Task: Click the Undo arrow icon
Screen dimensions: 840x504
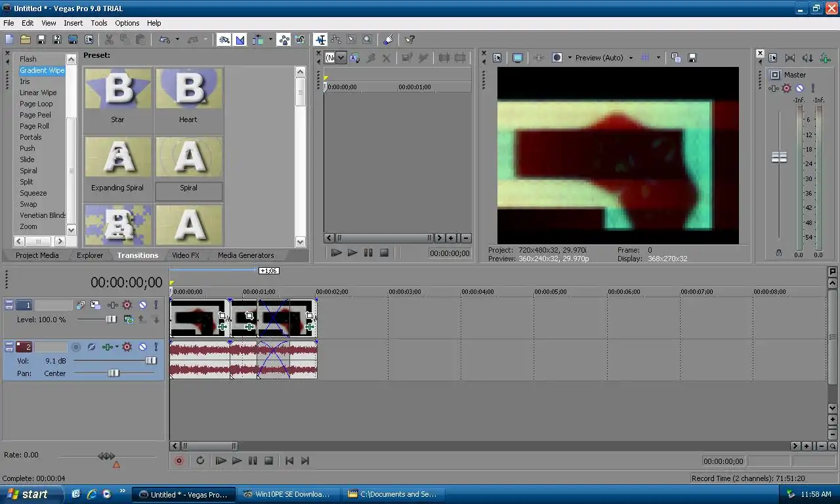Action: 165,40
